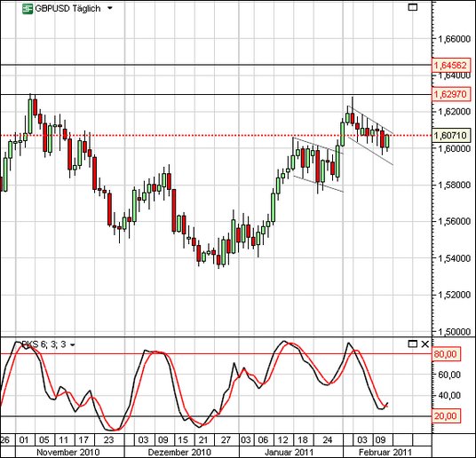
Task: Click the Februar 2011 month label
Action: tap(385, 453)
